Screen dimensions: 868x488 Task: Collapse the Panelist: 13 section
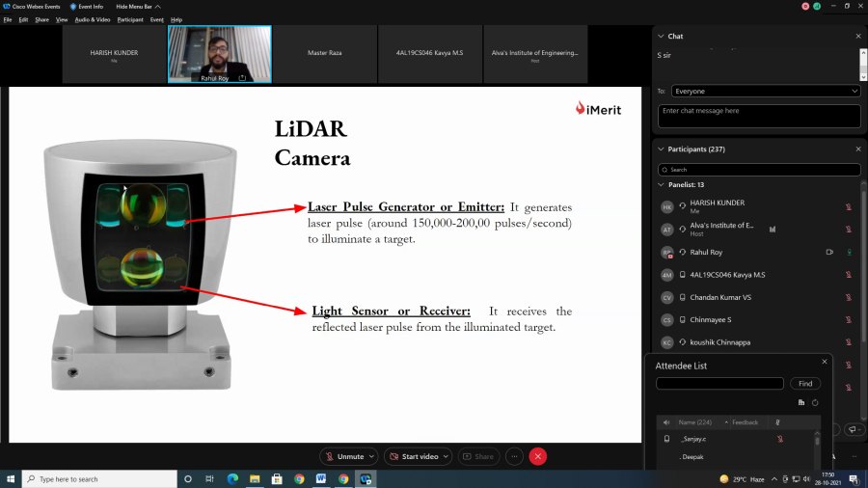click(661, 184)
